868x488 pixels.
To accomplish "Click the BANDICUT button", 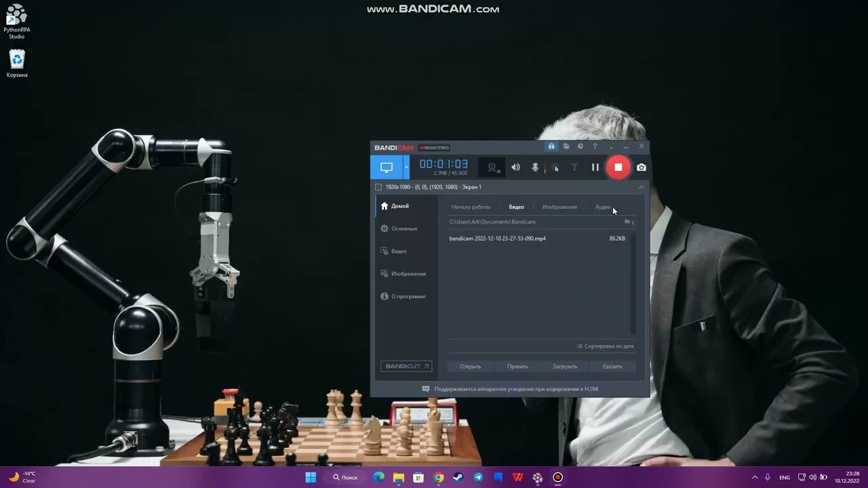I will [406, 366].
